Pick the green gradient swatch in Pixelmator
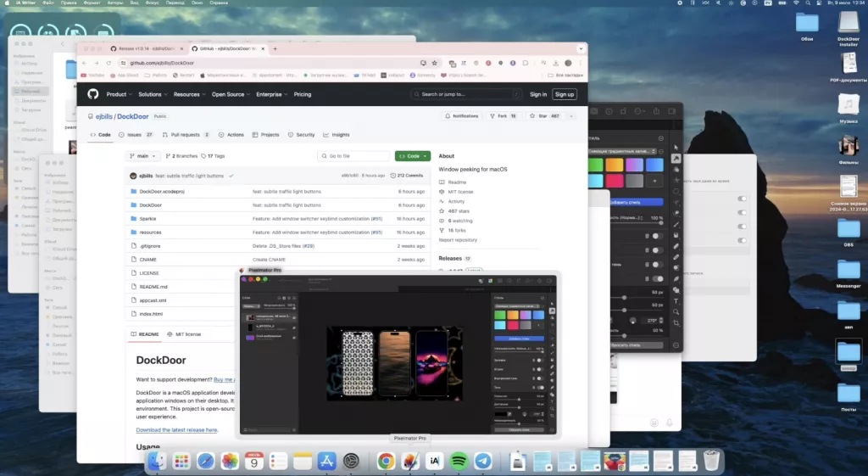868x476 pixels. coord(596,165)
